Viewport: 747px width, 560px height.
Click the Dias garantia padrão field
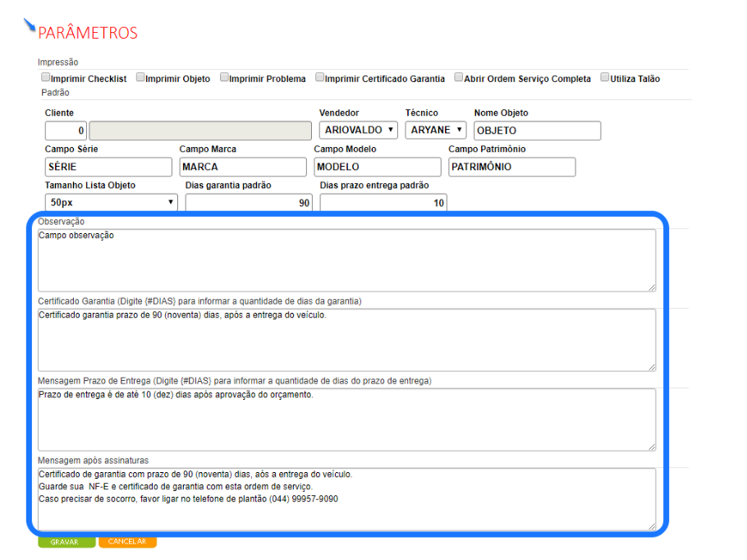(x=249, y=203)
